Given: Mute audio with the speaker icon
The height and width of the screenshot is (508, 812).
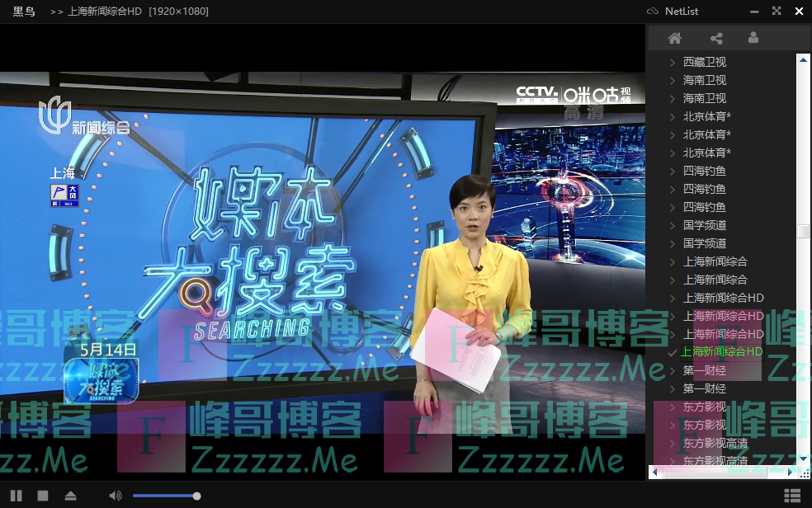Looking at the screenshot, I should (x=115, y=496).
